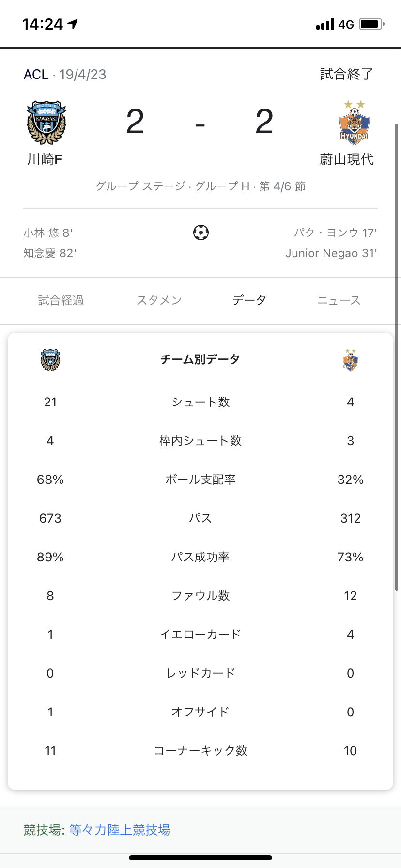This screenshot has height=868, width=401.
Task: Tap the 蔚山現代 team name
Action: (347, 159)
